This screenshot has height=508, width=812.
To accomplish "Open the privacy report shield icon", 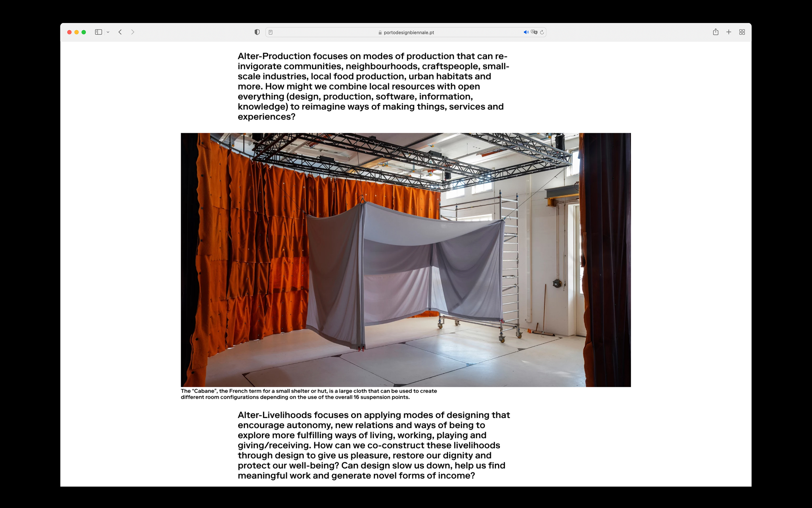I will pos(257,32).
